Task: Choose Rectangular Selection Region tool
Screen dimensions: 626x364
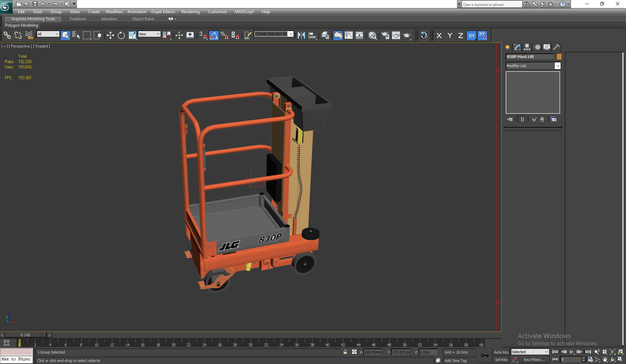Action: click(87, 35)
